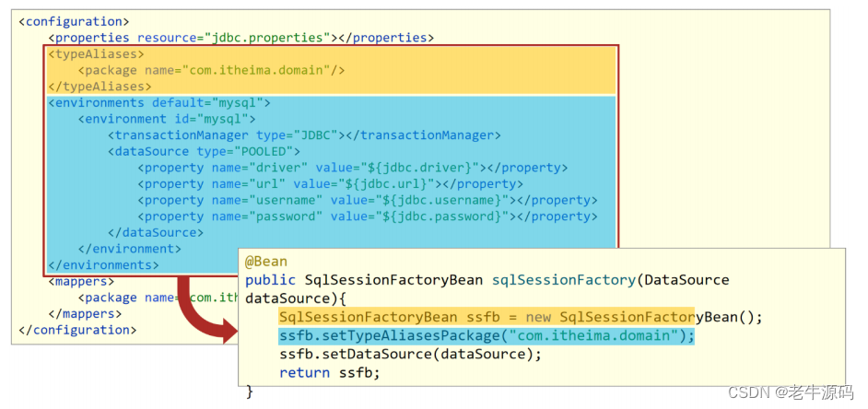Click the closing environments tag
The width and height of the screenshot is (868, 409).
pos(103,264)
